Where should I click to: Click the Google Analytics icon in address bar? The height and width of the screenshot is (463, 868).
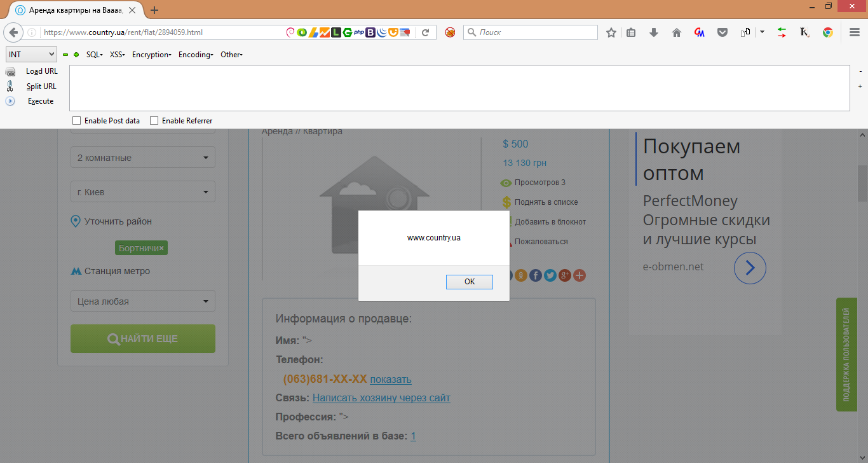pos(325,31)
